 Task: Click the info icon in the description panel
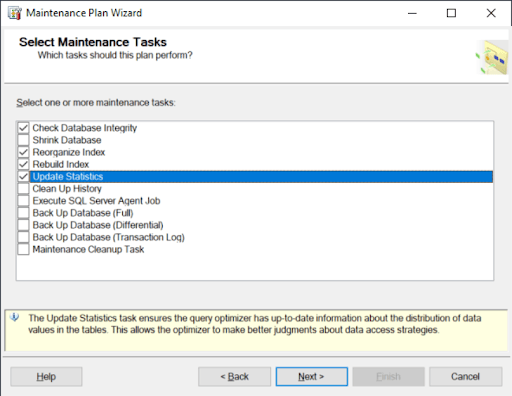[x=14, y=317]
